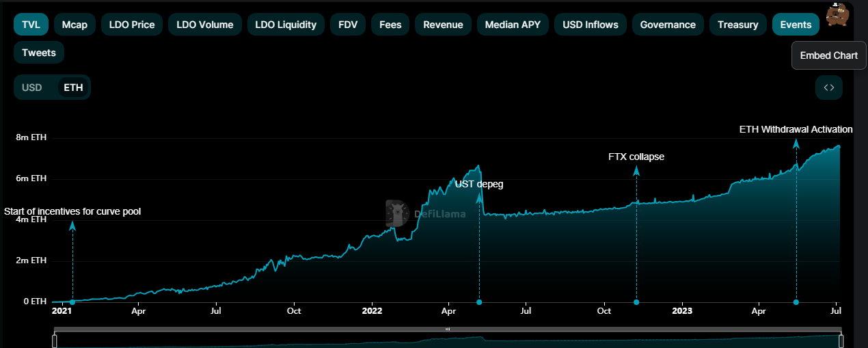The width and height of the screenshot is (868, 348).
Task: Click the '0 ETH' axis label
Action: pos(35,302)
